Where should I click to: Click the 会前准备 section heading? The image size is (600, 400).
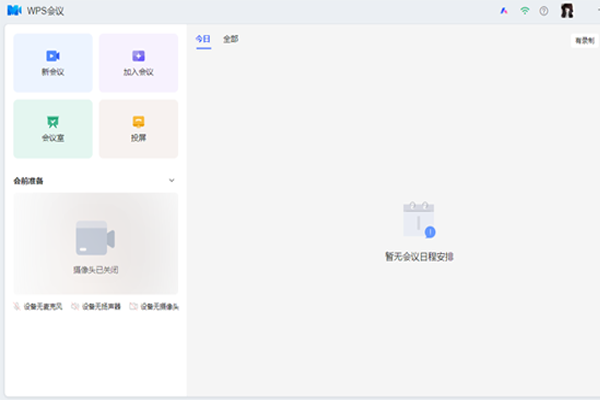28,181
